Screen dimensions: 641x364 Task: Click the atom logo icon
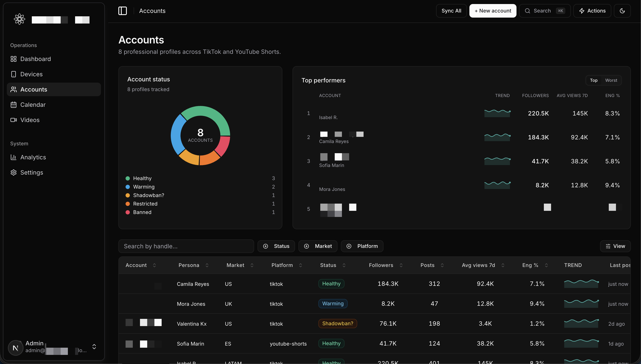point(20,19)
